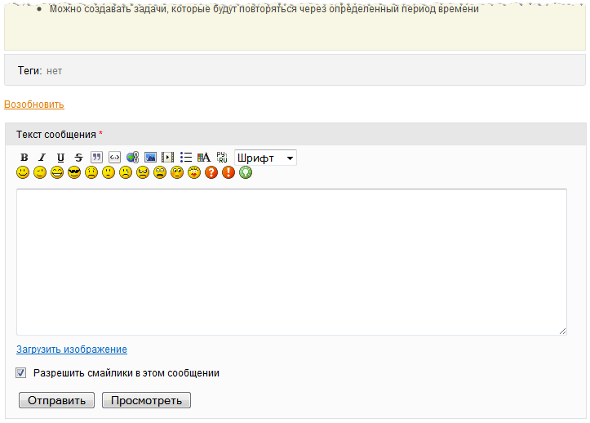Image resolution: width=590 pixels, height=423 pixels.
Task: Insert bulleted list
Action: [x=186, y=157]
